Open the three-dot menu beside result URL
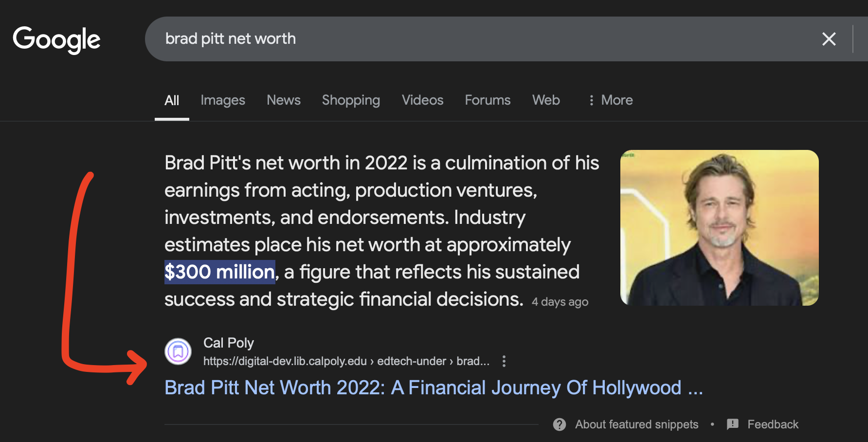Viewport: 868px width, 442px height. (504, 361)
